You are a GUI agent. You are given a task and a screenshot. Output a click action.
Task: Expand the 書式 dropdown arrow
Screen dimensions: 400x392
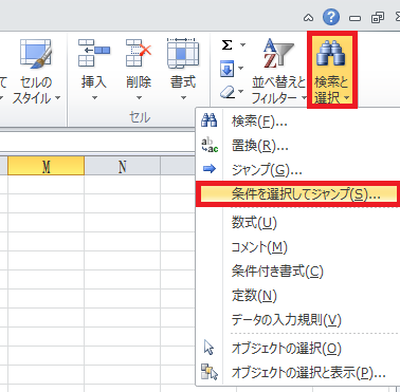point(183,98)
